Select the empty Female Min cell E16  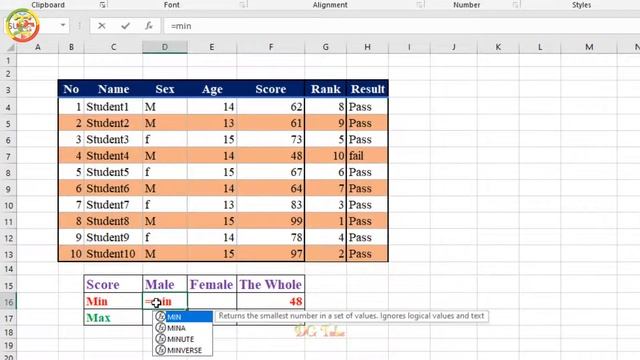pos(212,301)
